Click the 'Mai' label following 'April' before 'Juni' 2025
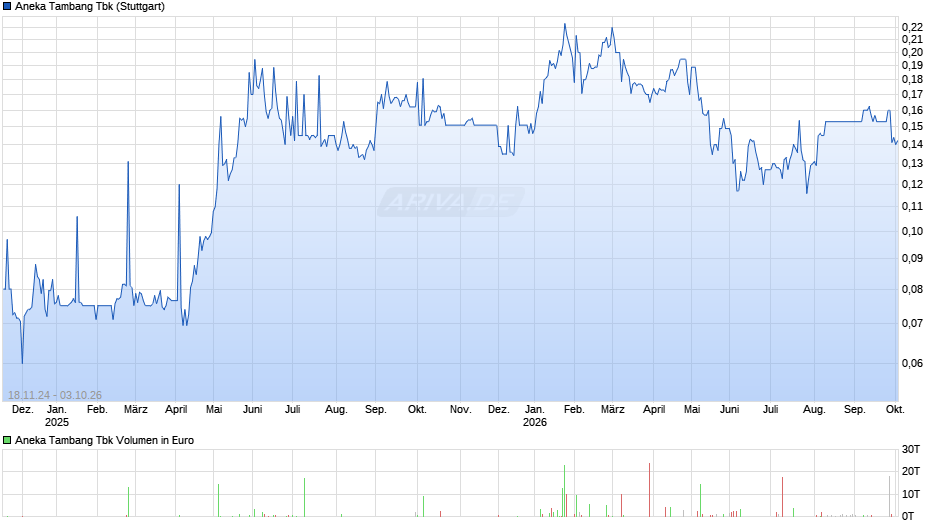 (214, 410)
